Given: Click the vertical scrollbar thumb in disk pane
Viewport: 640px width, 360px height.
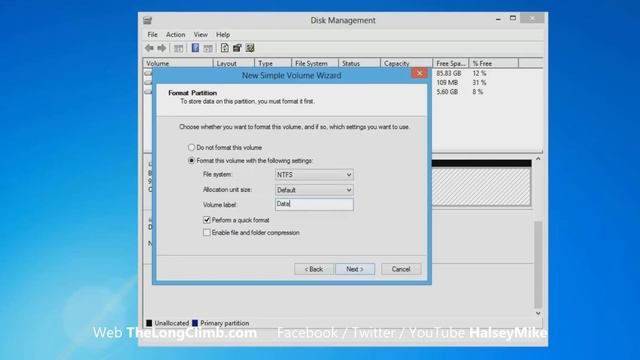Looking at the screenshot, I should (538, 264).
